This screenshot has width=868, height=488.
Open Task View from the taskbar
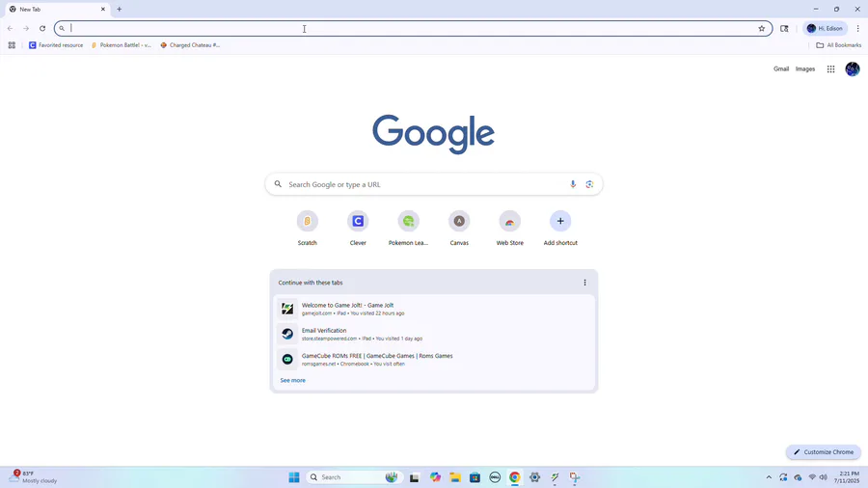click(414, 477)
